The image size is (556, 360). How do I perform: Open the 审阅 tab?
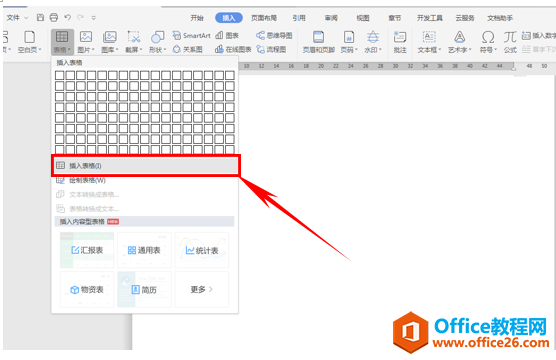pyautogui.click(x=331, y=18)
